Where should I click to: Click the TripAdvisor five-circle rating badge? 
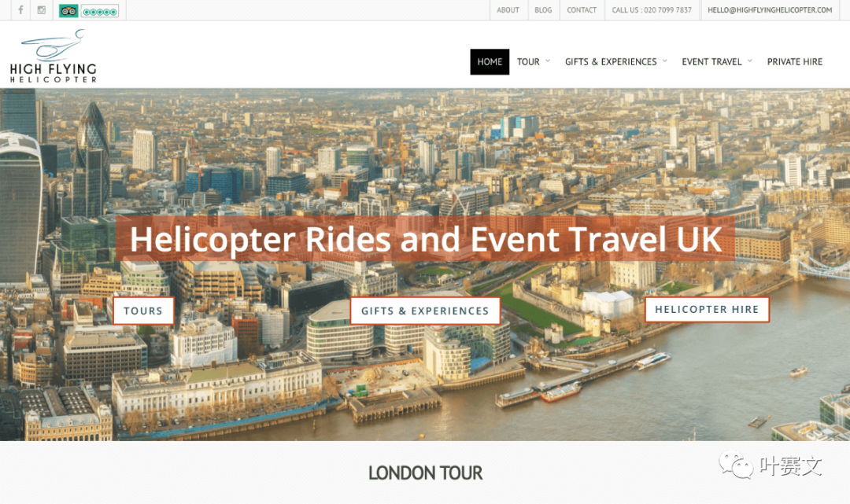(100, 11)
